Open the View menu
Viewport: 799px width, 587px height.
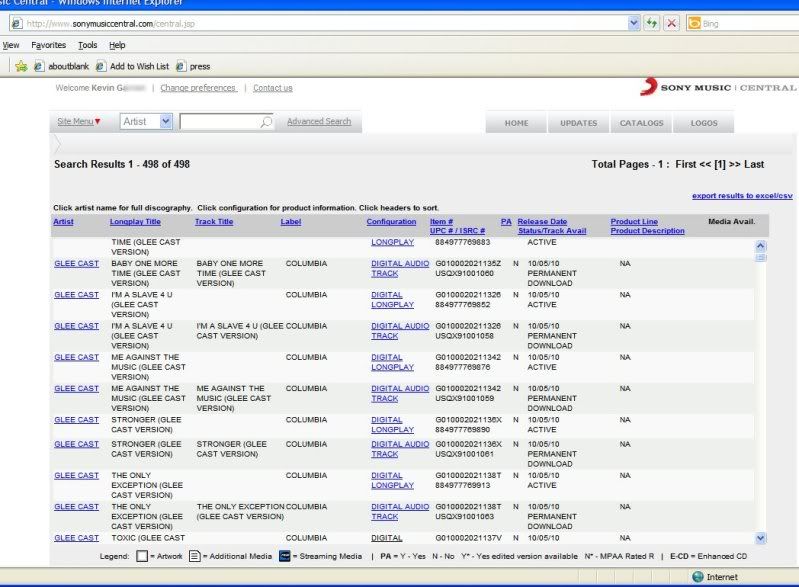click(11, 45)
